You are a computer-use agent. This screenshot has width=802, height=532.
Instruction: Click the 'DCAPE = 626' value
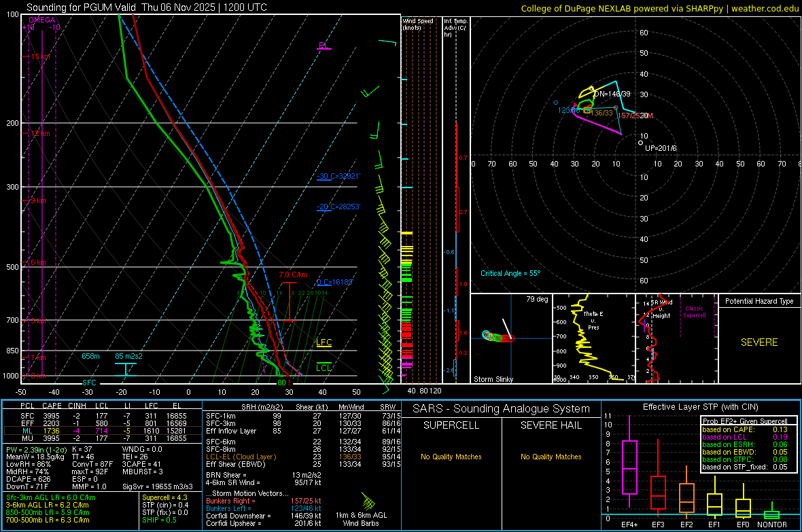click(28, 479)
